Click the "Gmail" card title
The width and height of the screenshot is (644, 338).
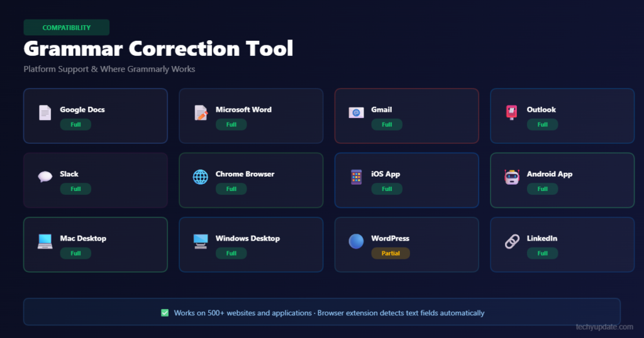382,109
